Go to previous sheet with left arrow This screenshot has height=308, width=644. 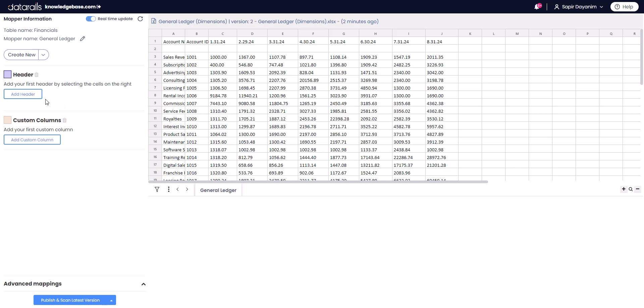(178, 190)
